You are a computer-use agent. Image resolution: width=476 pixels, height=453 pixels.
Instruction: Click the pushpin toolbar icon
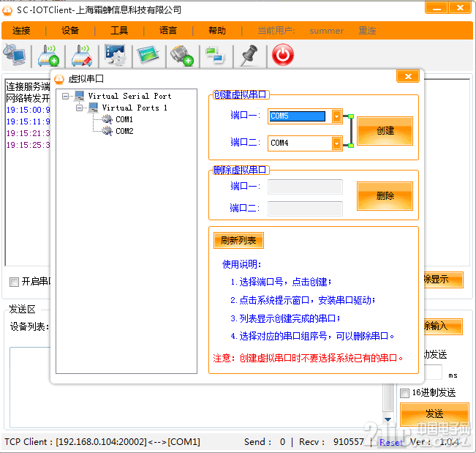249,56
